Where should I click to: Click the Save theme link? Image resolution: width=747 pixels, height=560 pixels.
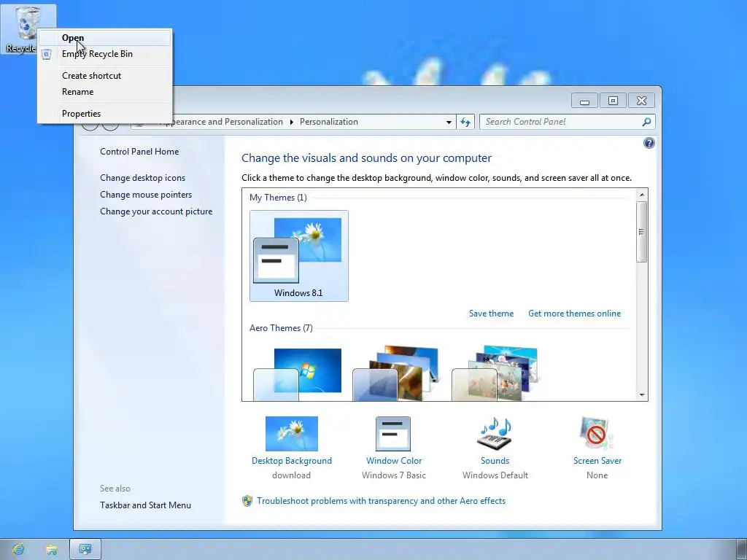tap(491, 314)
